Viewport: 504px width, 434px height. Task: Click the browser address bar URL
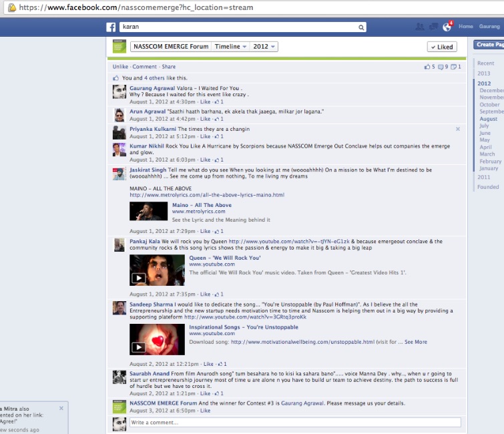[x=136, y=7]
